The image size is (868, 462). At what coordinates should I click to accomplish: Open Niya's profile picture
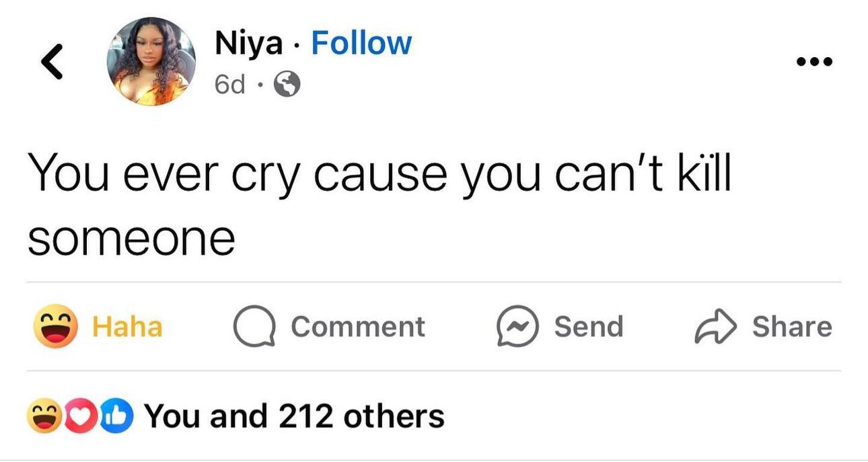[151, 62]
